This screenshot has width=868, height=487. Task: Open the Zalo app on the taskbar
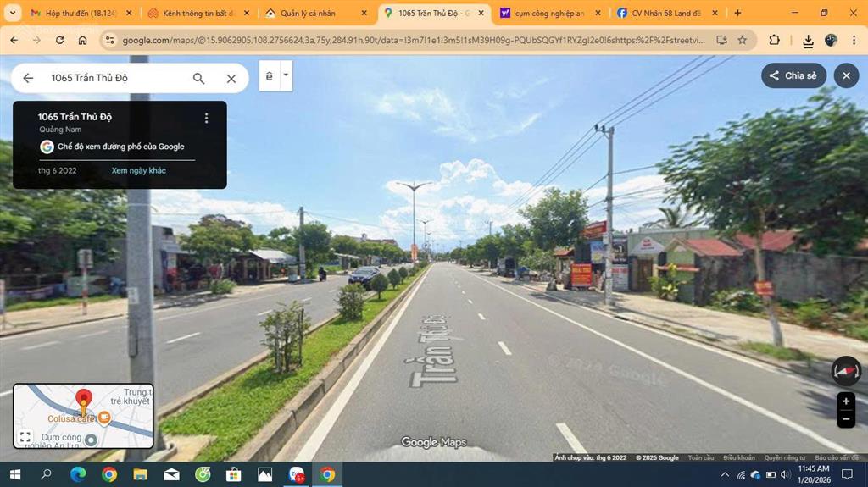[x=296, y=474]
